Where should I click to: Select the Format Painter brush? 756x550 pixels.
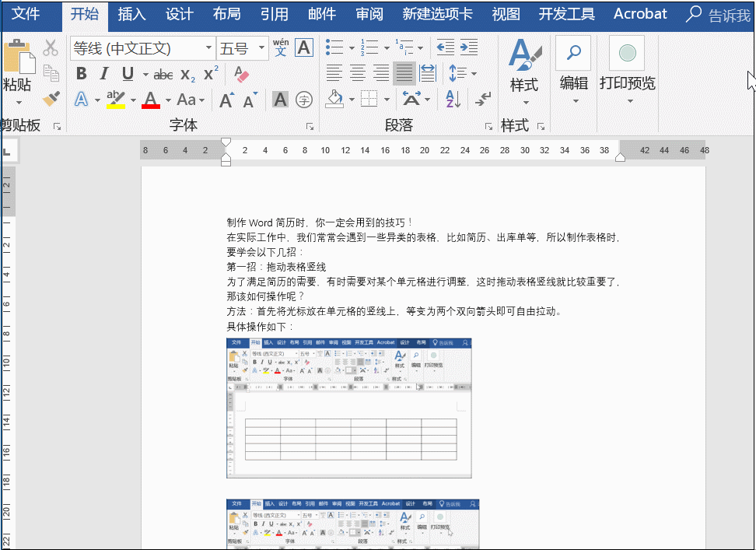(51, 100)
